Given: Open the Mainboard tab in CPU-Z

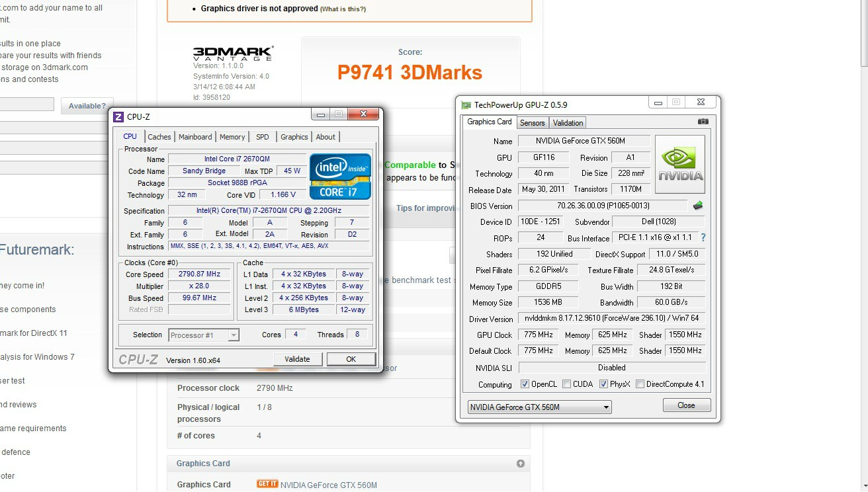Looking at the screenshot, I should click(195, 137).
